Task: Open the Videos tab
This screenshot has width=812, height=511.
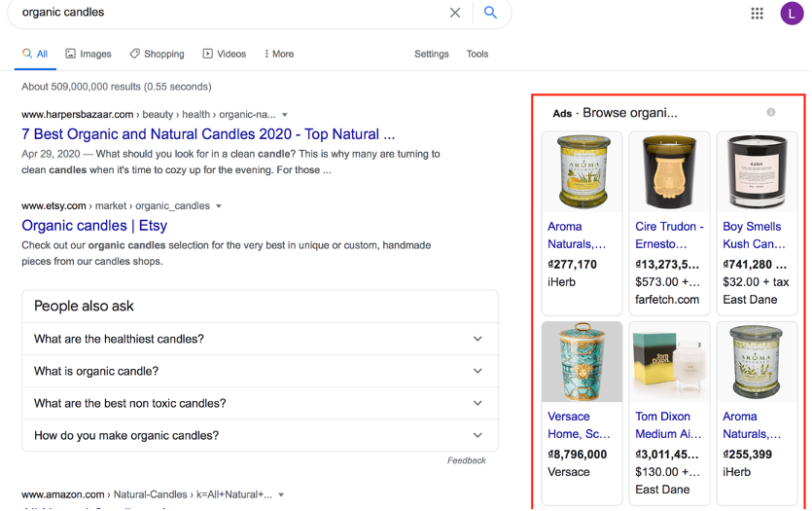Action: pos(224,55)
